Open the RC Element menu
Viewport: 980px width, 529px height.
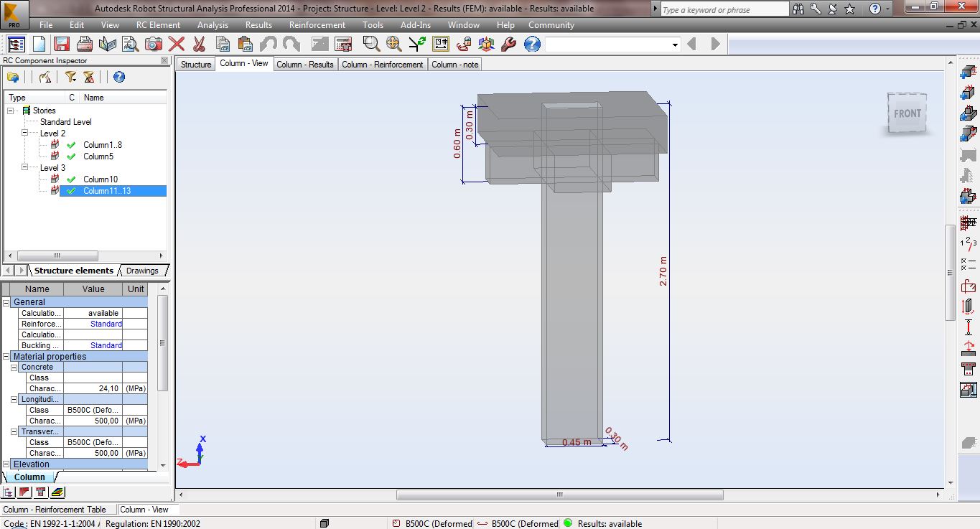(159, 25)
